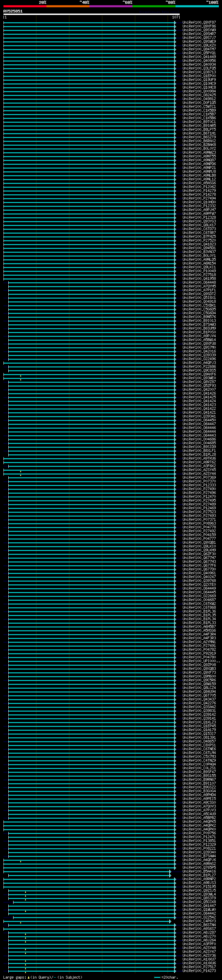Click hit label UniRef100_A8J287
222x980 pixels.
click(x=199, y=932)
